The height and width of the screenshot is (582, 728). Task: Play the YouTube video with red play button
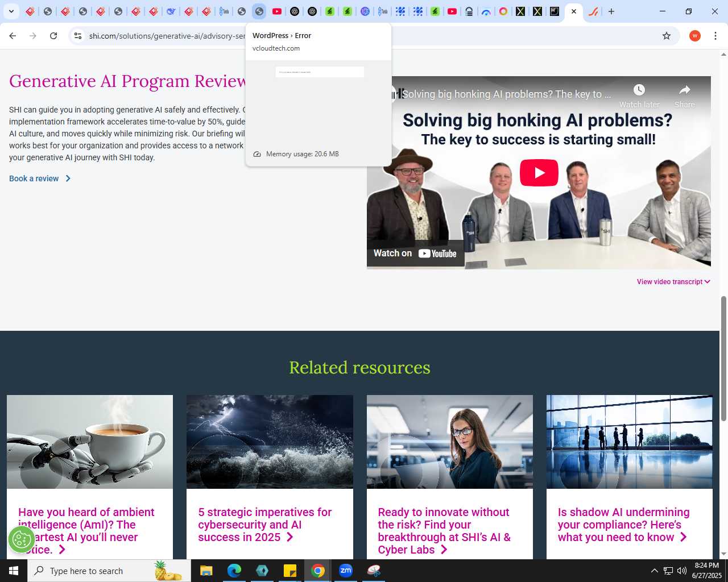539,173
